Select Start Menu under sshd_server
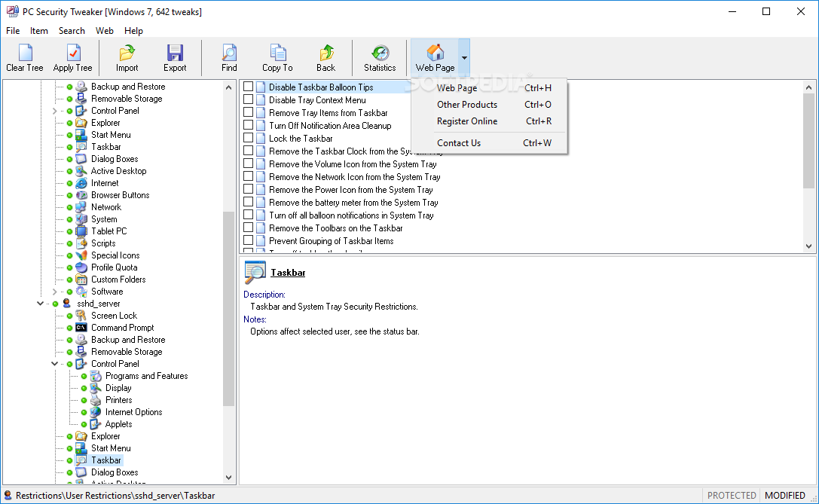The height and width of the screenshot is (504, 819). pos(111,448)
